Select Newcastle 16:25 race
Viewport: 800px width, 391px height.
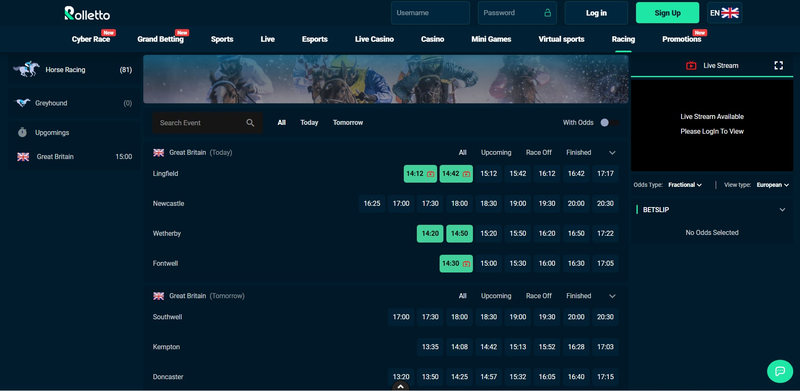372,204
